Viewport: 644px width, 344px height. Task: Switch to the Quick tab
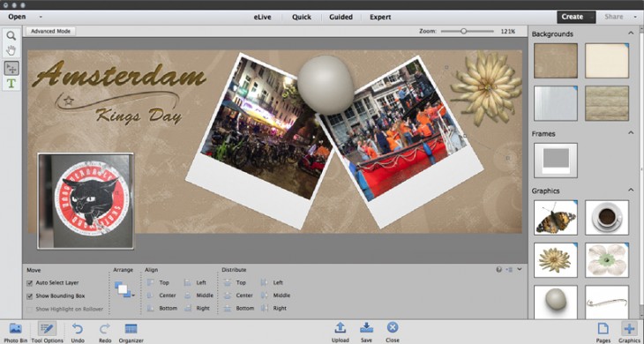(302, 18)
